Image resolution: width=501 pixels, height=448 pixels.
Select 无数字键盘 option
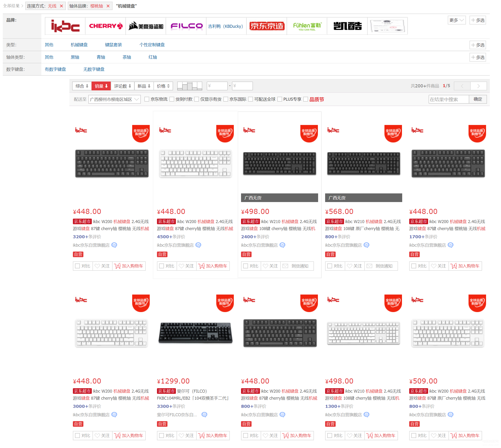click(94, 69)
